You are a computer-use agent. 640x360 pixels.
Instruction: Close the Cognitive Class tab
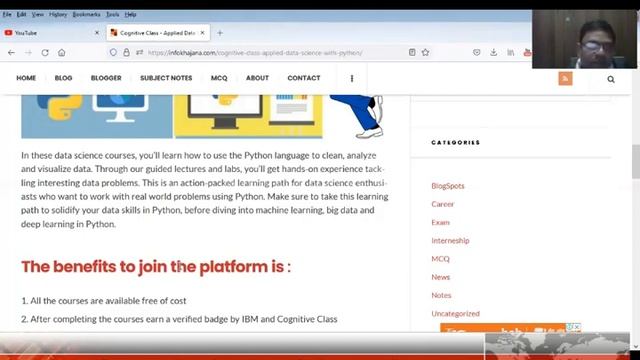(202, 33)
